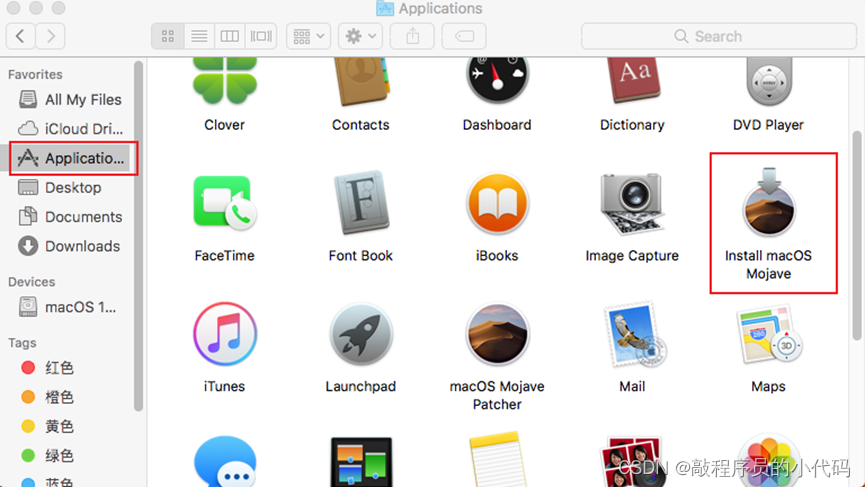Select the FaceTime app icon
The width and height of the screenshot is (865, 487).
225,203
